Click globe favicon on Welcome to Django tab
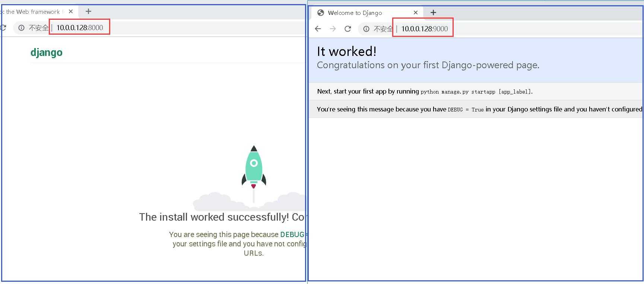The width and height of the screenshot is (644, 284). coord(320,13)
